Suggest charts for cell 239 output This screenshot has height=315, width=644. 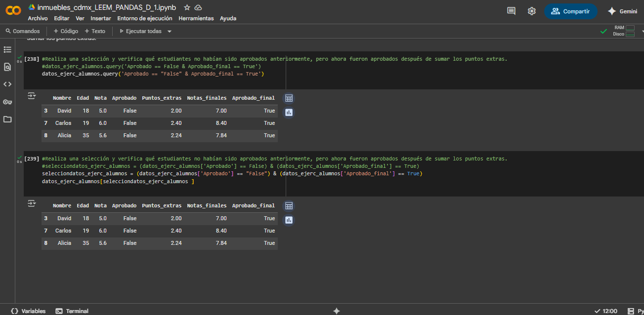point(289,220)
